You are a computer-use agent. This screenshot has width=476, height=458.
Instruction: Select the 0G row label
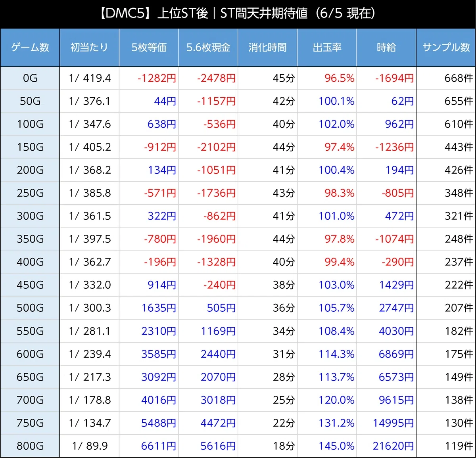click(30, 78)
